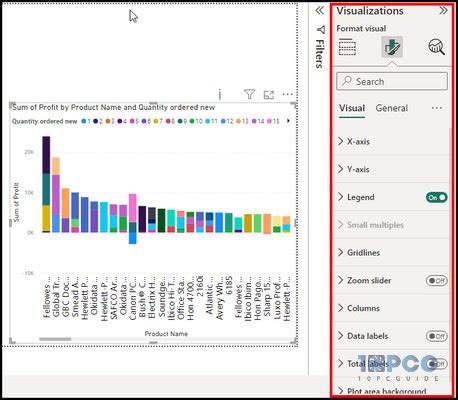Click in the format Search field
This screenshot has height=400, width=458.
pos(392,81)
